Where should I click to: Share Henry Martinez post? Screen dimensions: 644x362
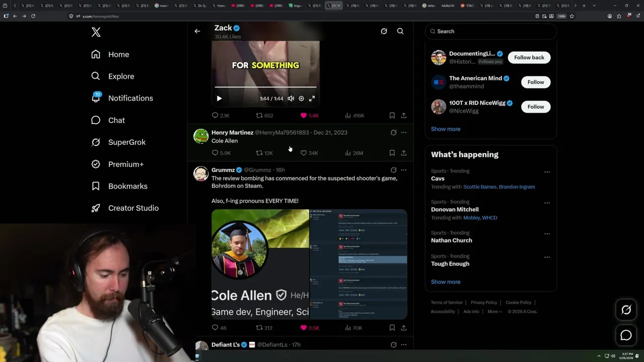404,153
